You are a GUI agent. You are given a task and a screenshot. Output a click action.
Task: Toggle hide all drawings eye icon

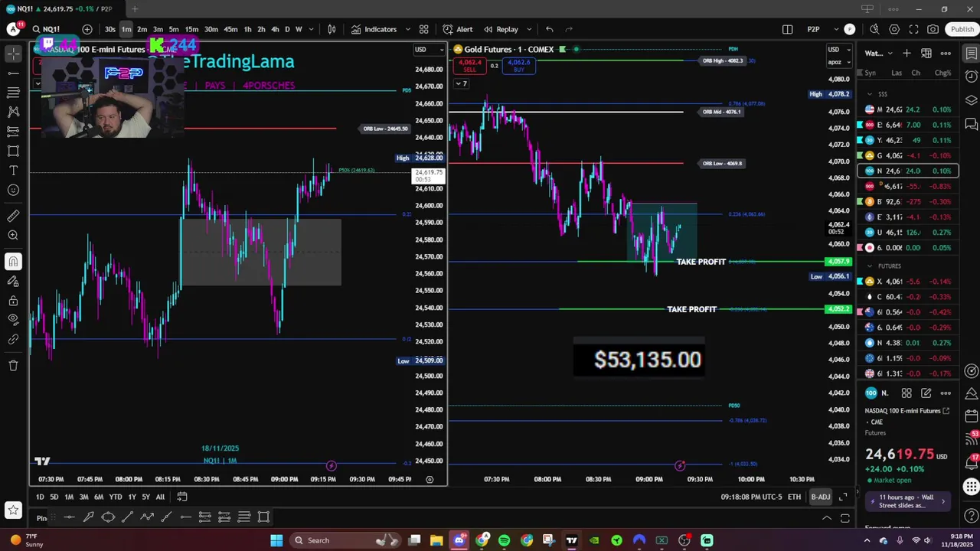pos(13,319)
